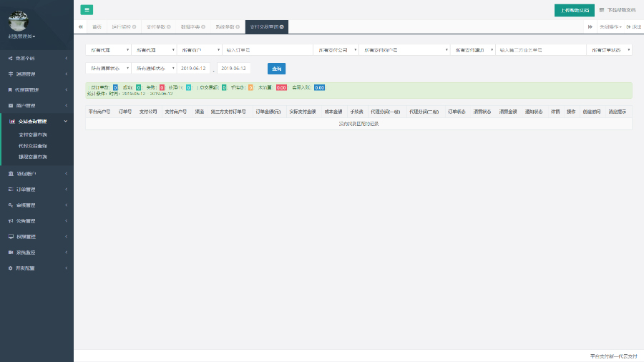Image resolution: width=644 pixels, height=362 pixels.
Task: Click the 创建时间 column header
Action: click(x=592, y=112)
